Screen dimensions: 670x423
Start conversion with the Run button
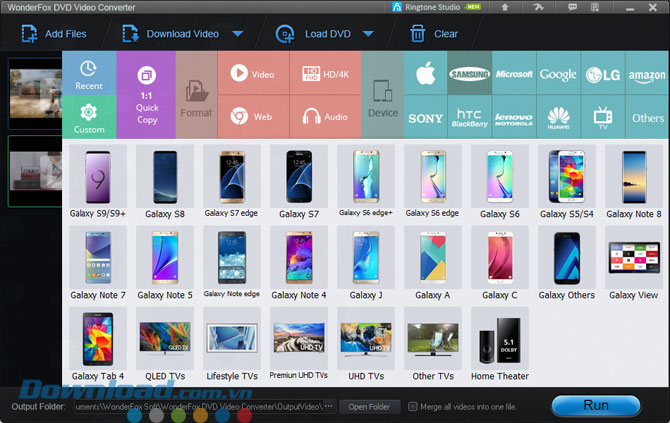[x=596, y=405]
